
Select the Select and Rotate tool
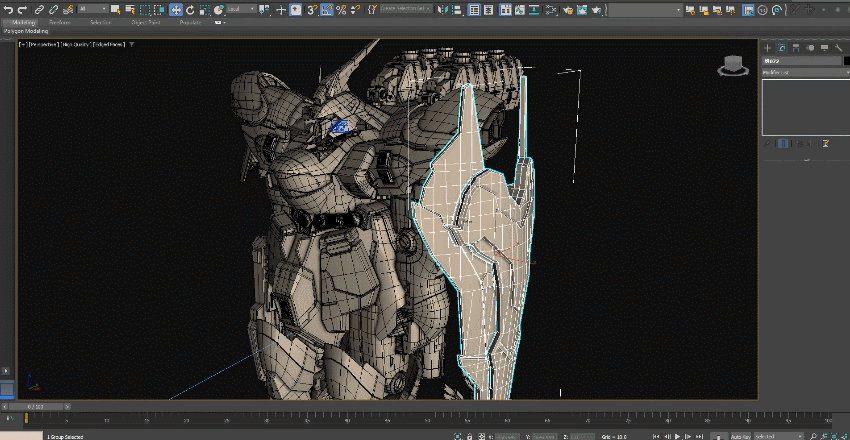click(x=191, y=9)
